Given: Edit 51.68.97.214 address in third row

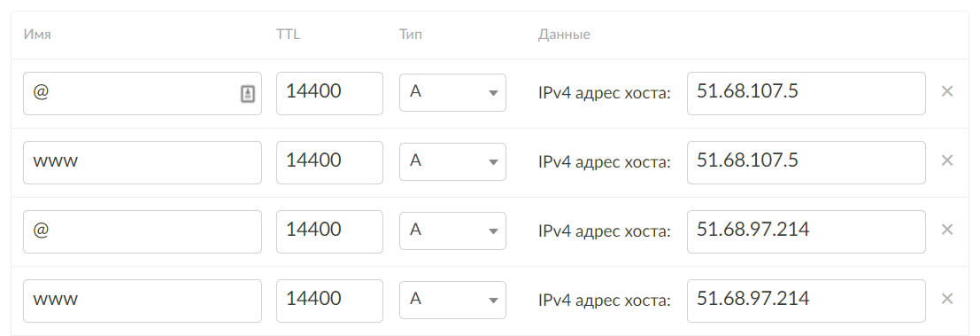Looking at the screenshot, I should [x=806, y=231].
